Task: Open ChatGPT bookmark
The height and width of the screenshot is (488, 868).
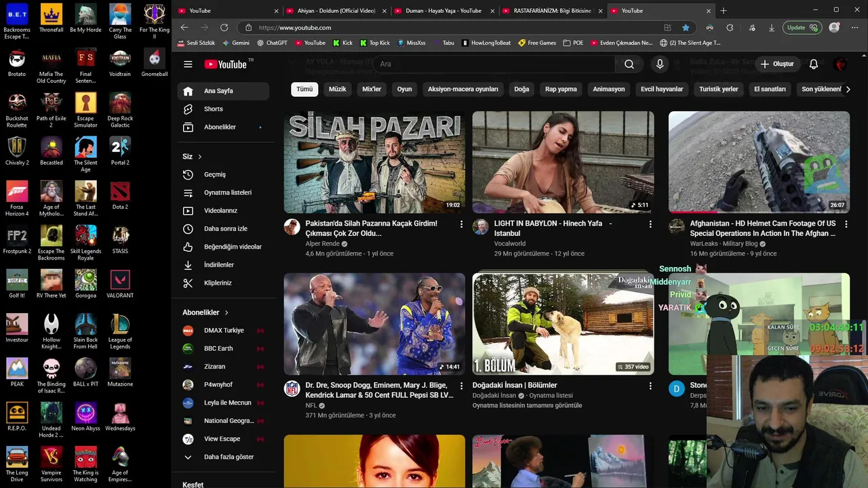Action: (x=272, y=43)
